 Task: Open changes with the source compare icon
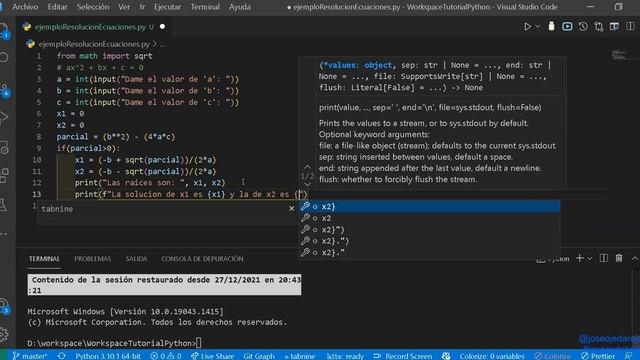[x=599, y=27]
